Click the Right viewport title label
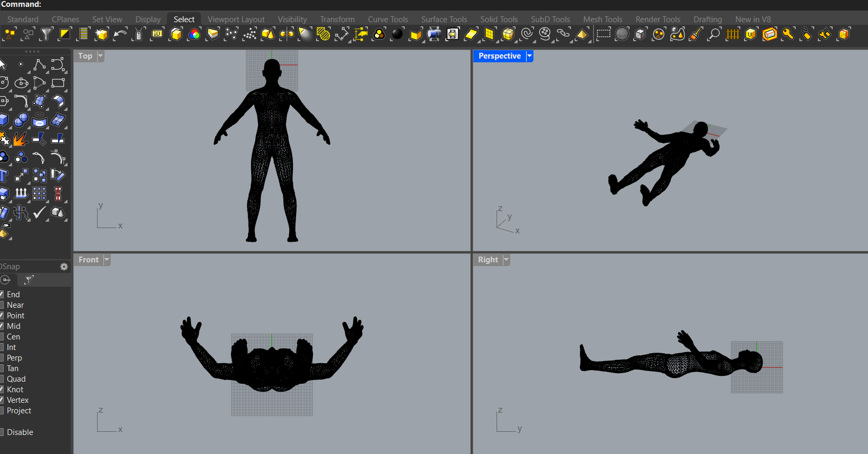This screenshot has width=868, height=454. [x=488, y=260]
